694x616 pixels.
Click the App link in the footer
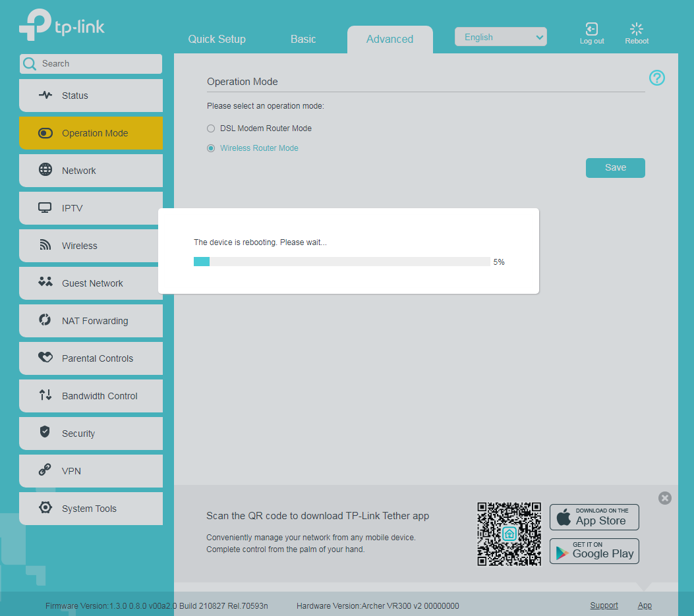(645, 605)
